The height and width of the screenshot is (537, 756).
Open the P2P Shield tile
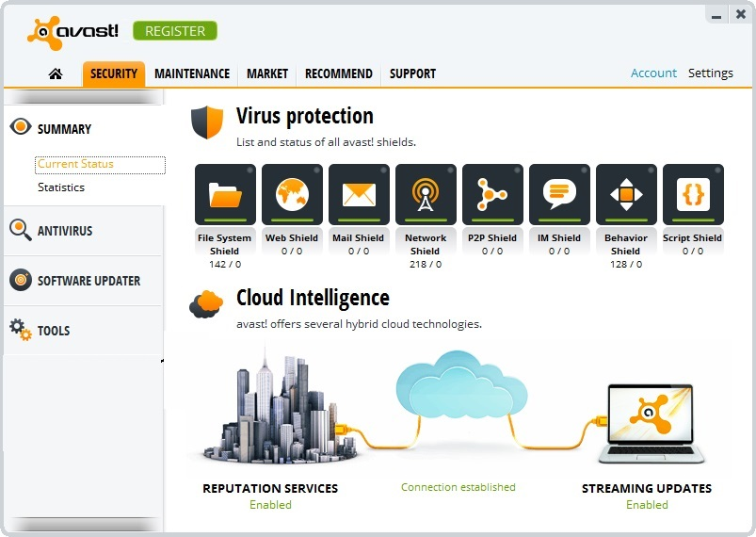click(x=492, y=194)
